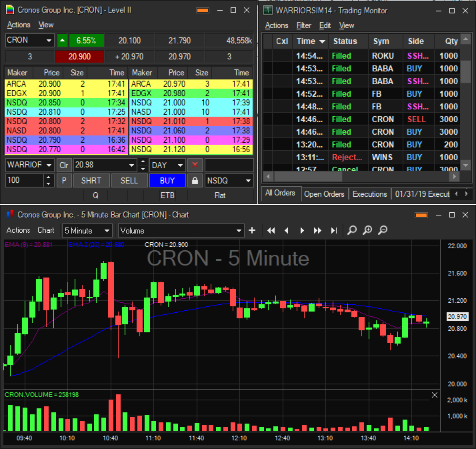This screenshot has width=476, height=449.
Task: Switch to the Open Orders tab
Action: click(x=324, y=194)
